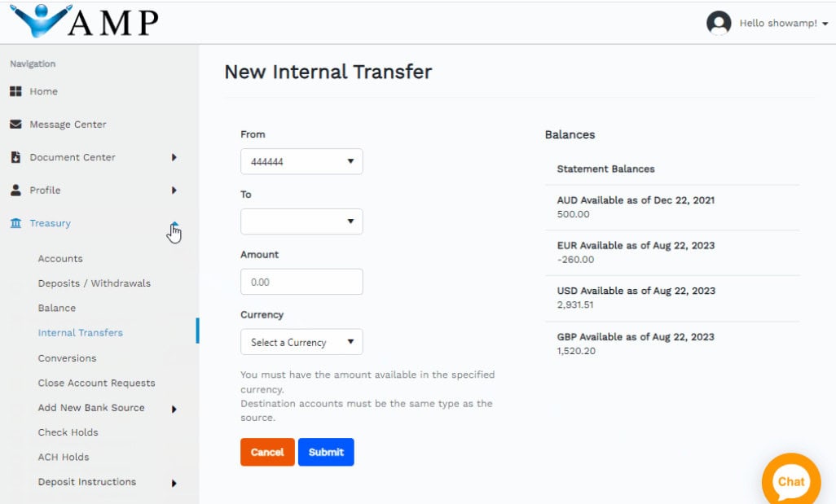Open the Message Center envelope icon
This screenshot has width=836, height=504.
(16, 124)
